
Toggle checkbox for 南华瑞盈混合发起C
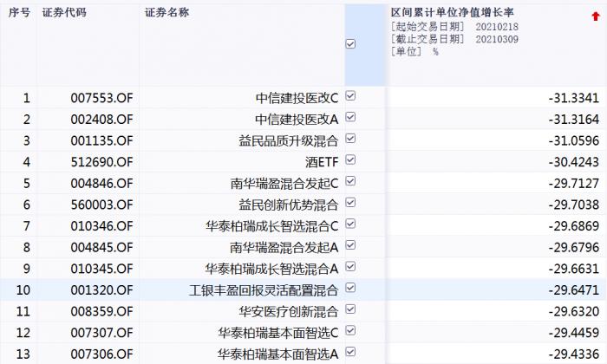coord(350,181)
